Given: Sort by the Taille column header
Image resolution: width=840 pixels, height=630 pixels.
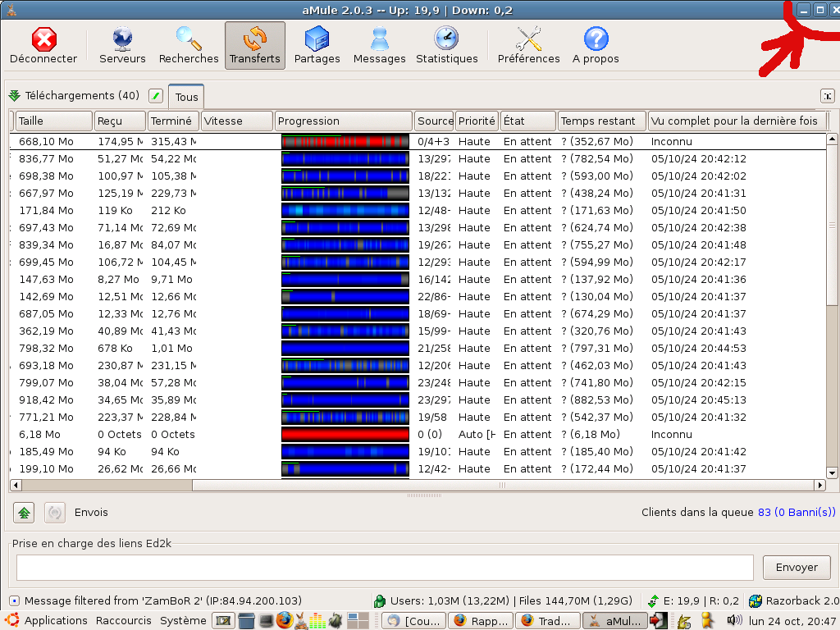Looking at the screenshot, I should 53,121.
